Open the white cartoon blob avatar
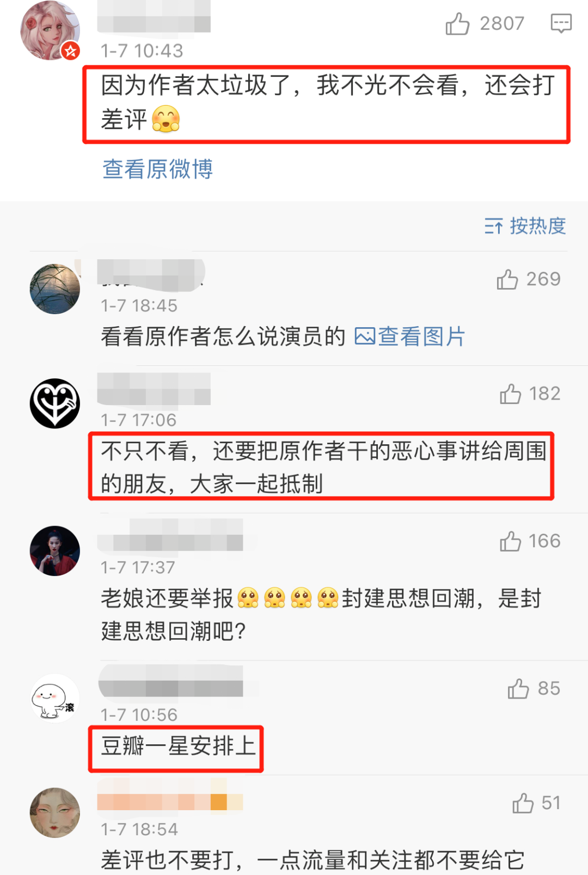 (x=54, y=699)
